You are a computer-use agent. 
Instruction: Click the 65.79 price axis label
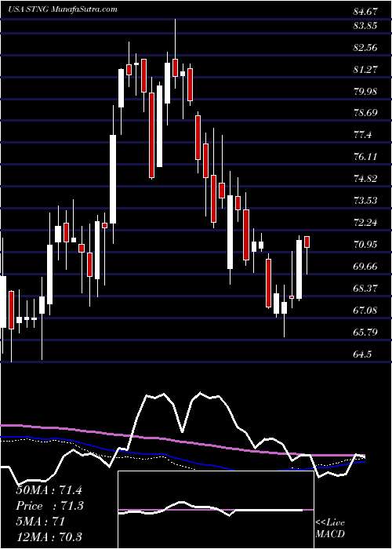pyautogui.click(x=366, y=332)
